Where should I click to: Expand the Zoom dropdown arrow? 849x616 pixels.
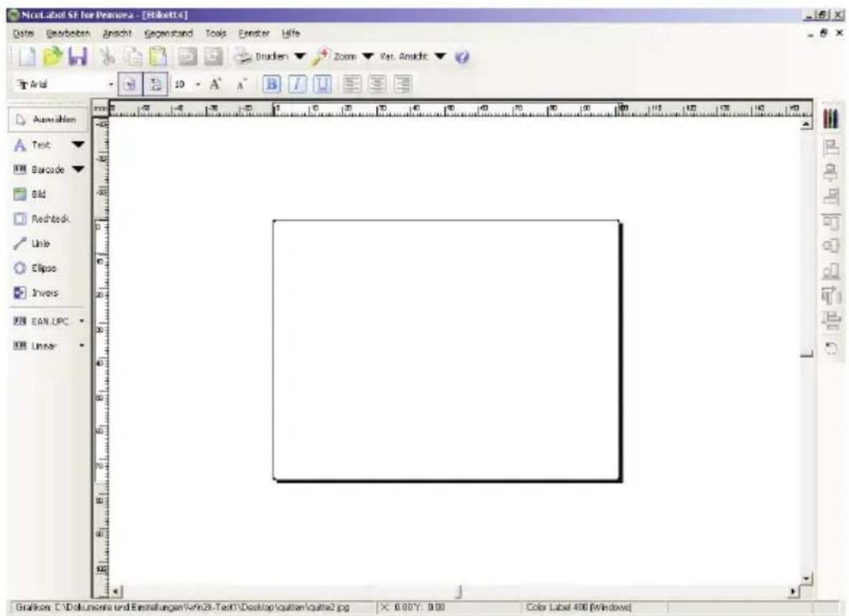368,56
